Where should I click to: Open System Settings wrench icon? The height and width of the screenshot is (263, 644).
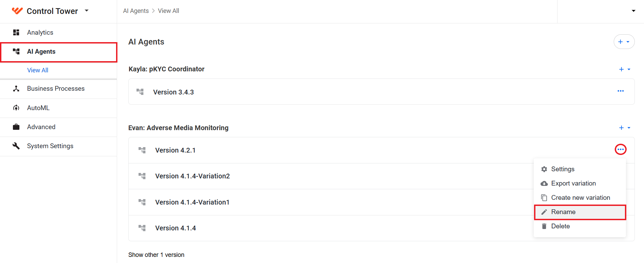click(16, 146)
